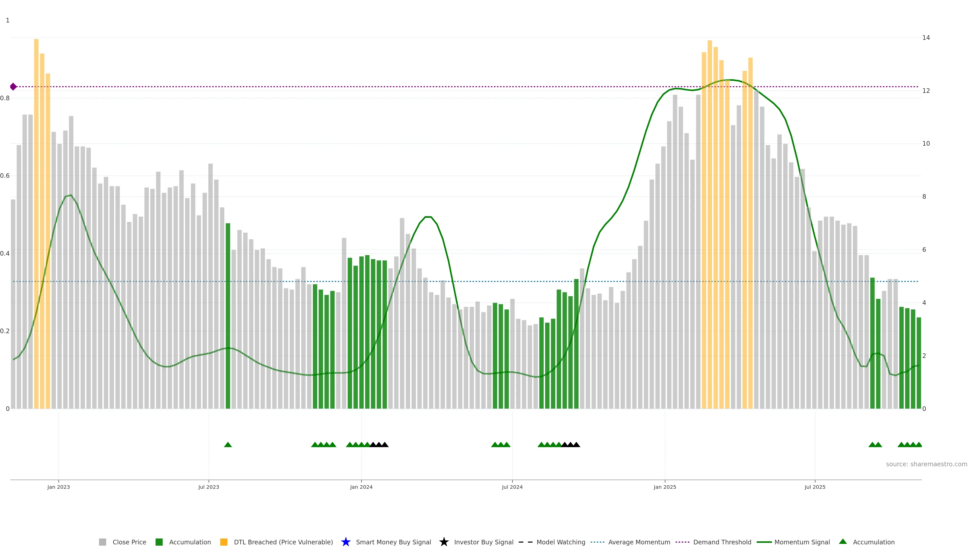Viewport: 980px width, 551px height.
Task: Click the gray Close Price legend square
Action: tap(102, 542)
